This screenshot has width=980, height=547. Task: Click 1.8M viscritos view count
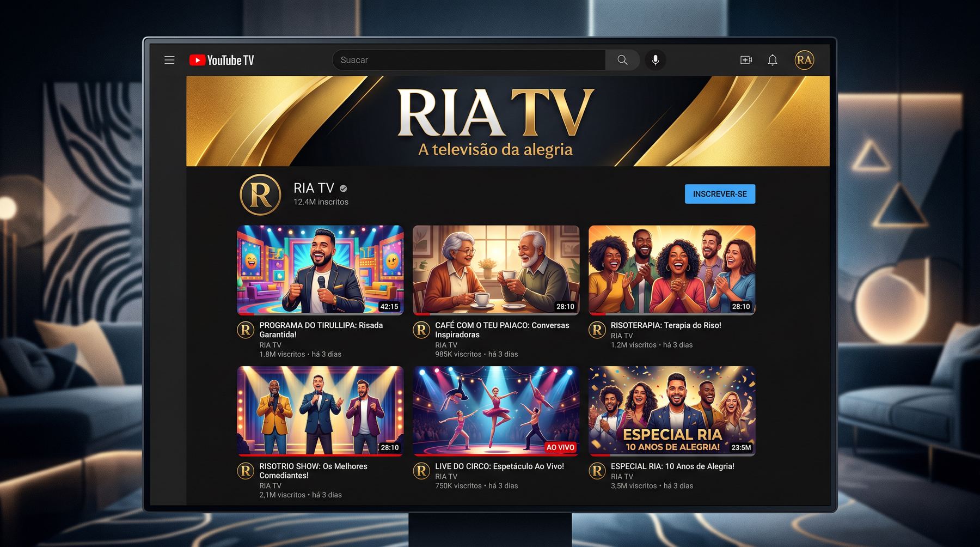[282, 354]
